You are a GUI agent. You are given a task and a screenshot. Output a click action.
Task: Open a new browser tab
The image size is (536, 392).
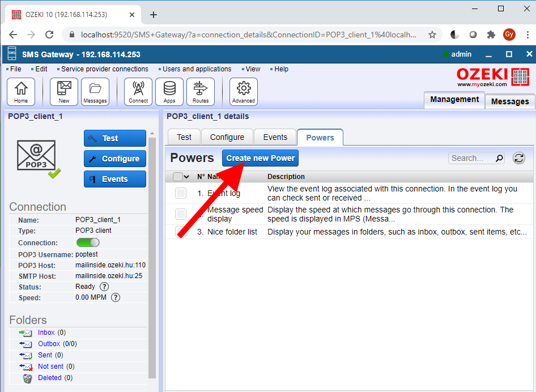coord(154,15)
